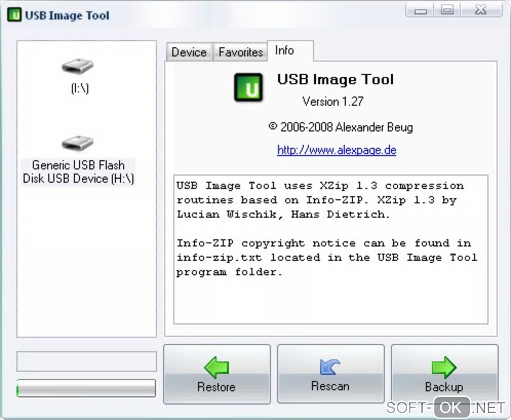Select the Generic USB Flash Disk drive icon
The height and width of the screenshot is (420, 511).
pyautogui.click(x=78, y=143)
